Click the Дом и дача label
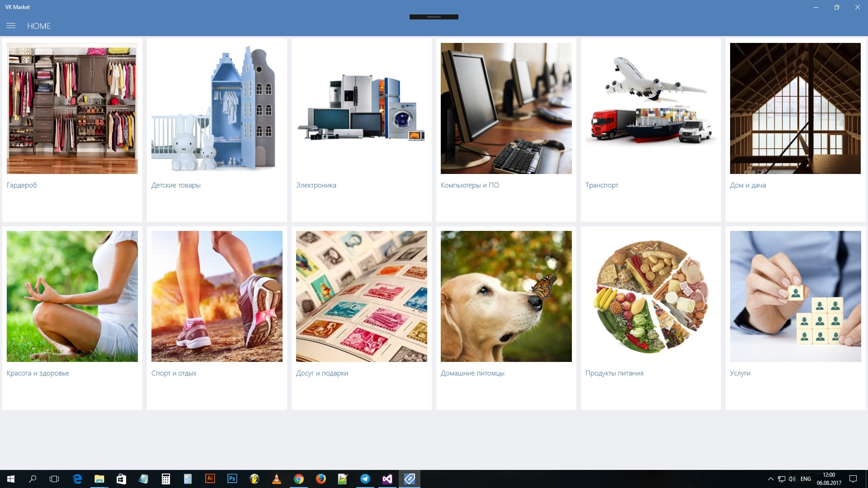The image size is (868, 488). [748, 185]
